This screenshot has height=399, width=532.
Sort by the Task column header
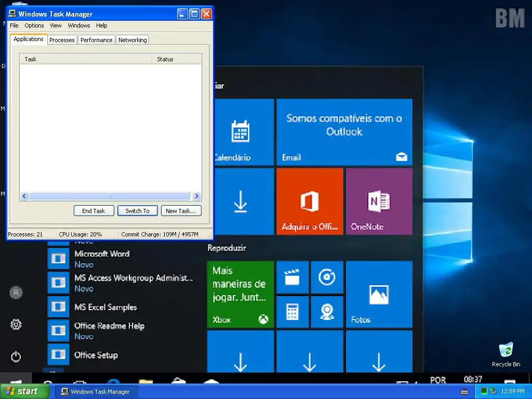coord(86,59)
